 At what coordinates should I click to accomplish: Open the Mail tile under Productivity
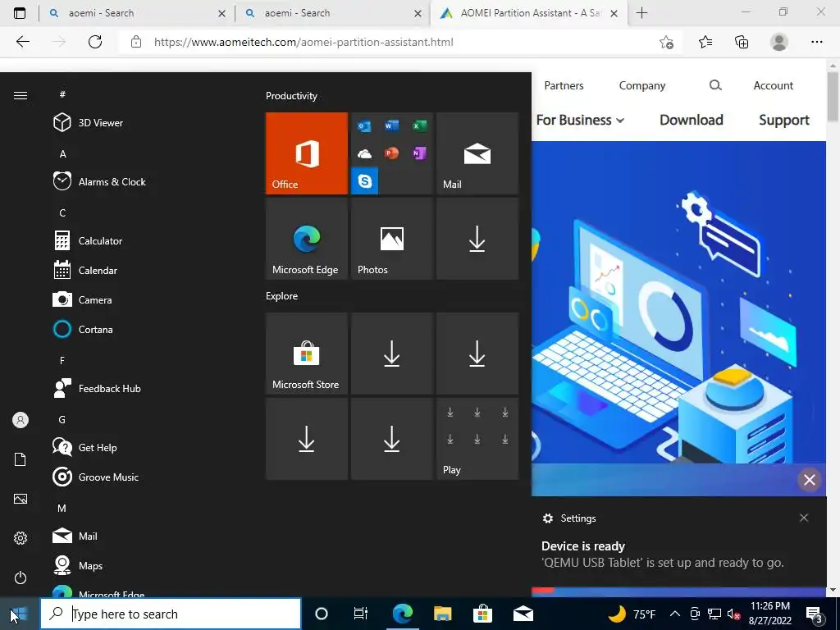tap(477, 153)
